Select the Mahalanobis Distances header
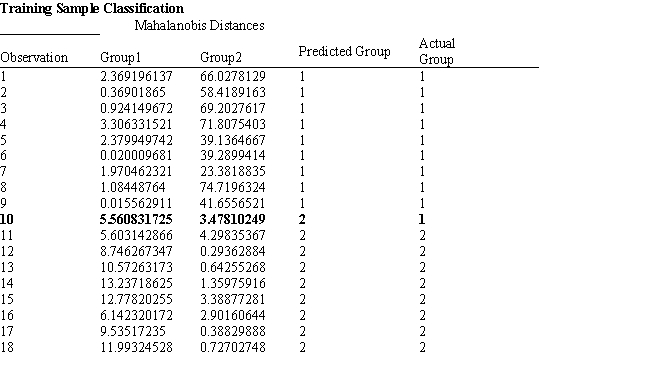 [x=199, y=26]
